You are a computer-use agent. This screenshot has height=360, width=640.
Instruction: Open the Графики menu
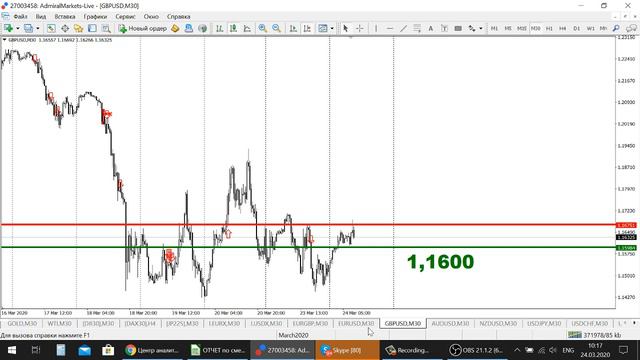(95, 17)
